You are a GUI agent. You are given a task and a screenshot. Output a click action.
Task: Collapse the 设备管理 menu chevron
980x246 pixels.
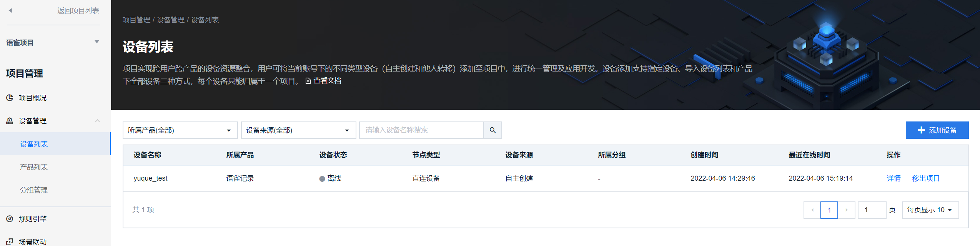pos(97,121)
